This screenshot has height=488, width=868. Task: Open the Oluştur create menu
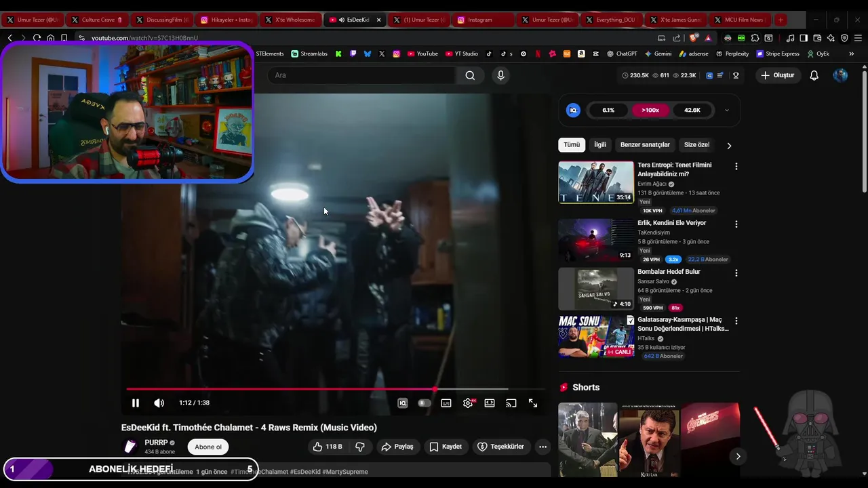click(778, 75)
